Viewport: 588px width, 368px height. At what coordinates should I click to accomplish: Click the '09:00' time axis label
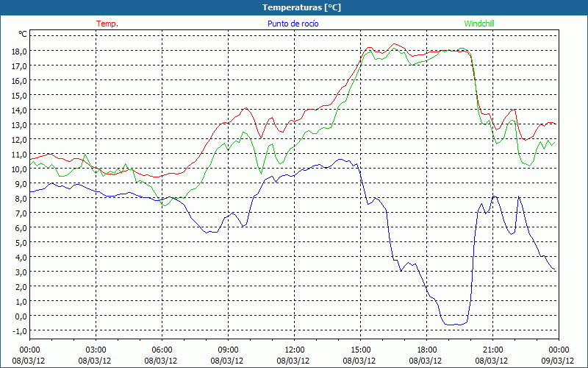pos(228,350)
